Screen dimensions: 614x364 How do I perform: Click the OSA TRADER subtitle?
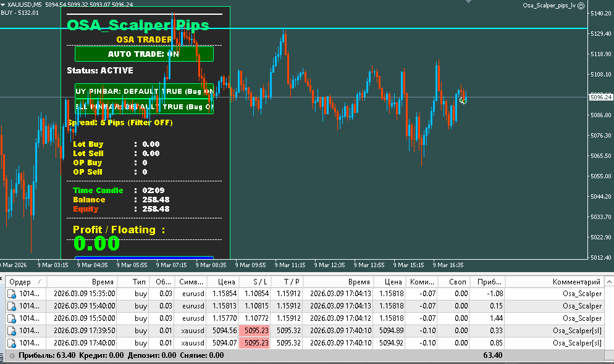[144, 39]
